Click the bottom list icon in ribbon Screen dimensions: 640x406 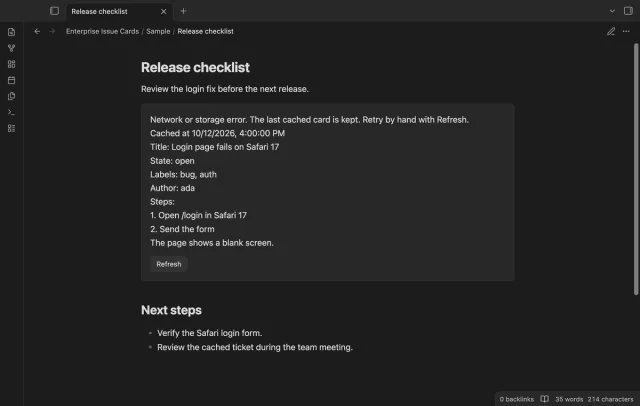(11, 129)
